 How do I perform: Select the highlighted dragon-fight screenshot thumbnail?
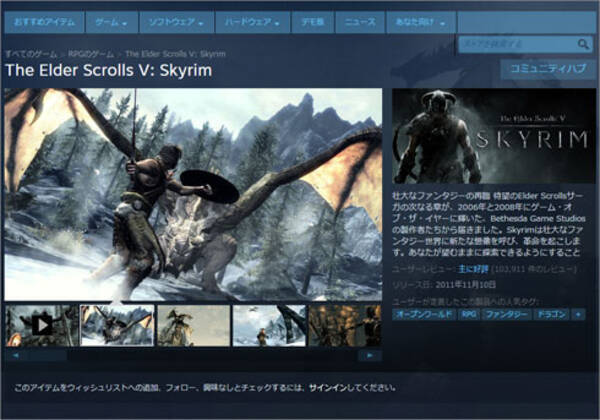click(117, 326)
